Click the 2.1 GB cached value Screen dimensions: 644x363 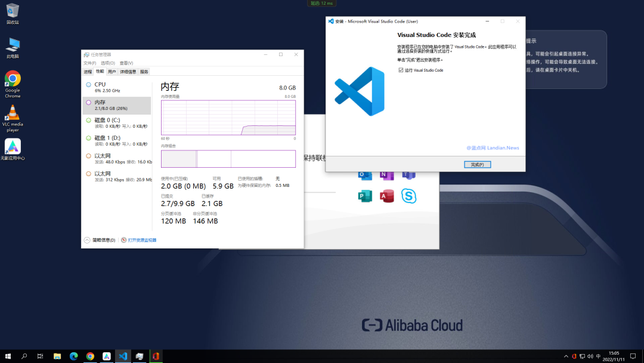(x=212, y=204)
